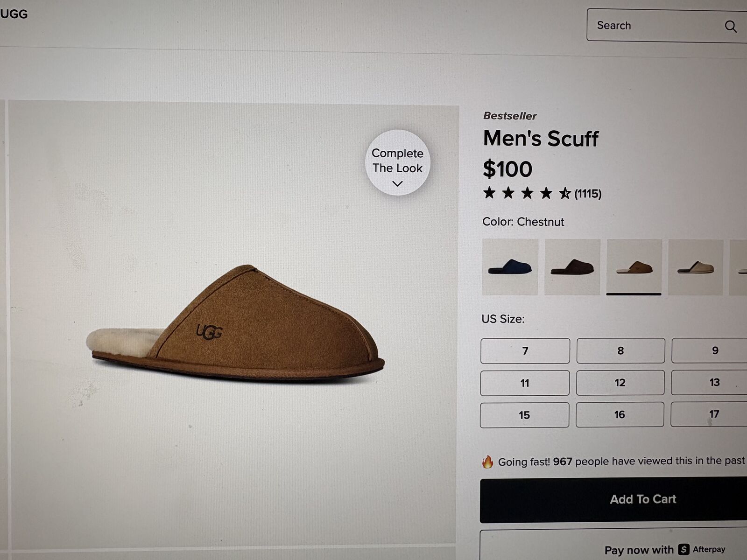Pick US size 15
747x560 pixels.
[524, 415]
